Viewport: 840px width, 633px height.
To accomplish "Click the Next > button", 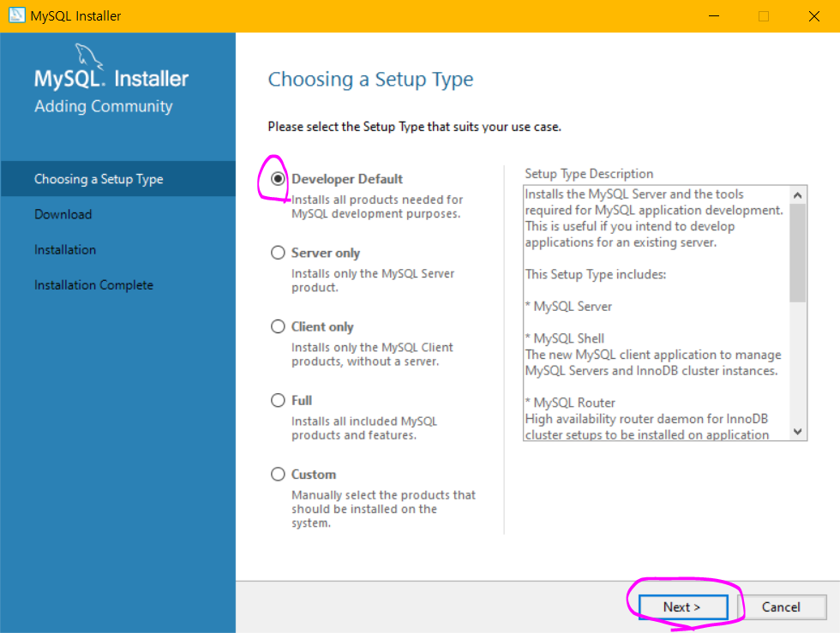I will [x=683, y=607].
